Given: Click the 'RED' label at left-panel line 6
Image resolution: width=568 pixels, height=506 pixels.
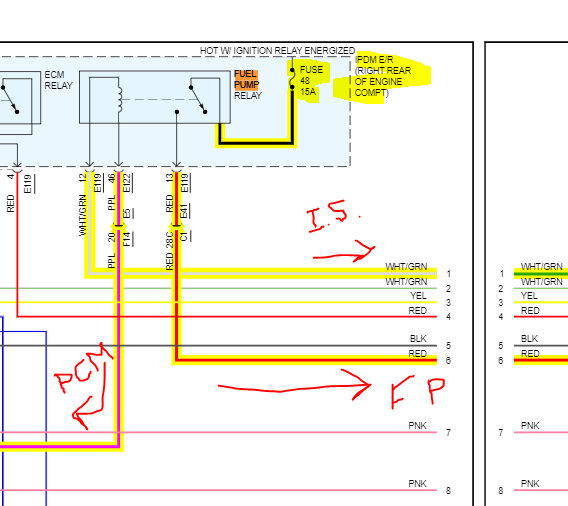Looking at the screenshot, I should [418, 354].
